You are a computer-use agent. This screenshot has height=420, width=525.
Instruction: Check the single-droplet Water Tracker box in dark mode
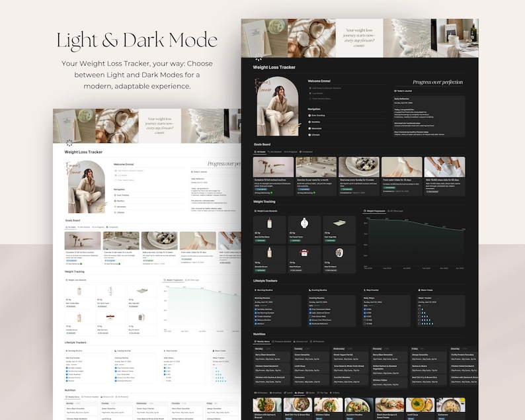click(x=419, y=310)
